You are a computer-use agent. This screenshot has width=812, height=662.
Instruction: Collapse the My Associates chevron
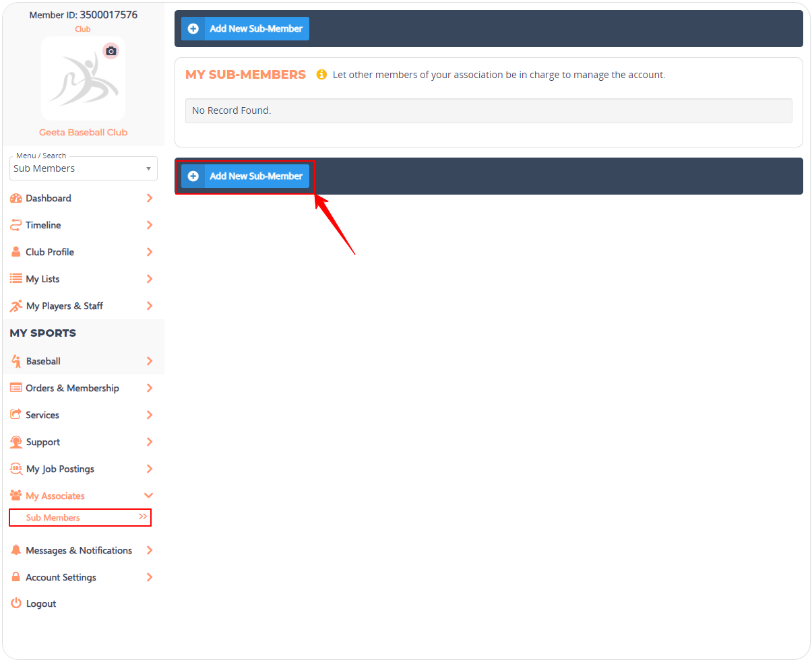pos(149,496)
